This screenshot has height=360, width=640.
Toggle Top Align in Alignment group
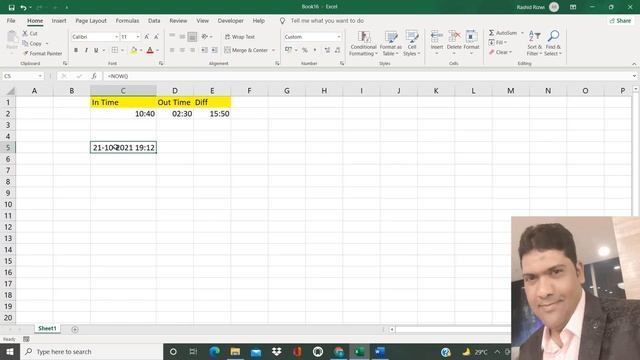pos(172,37)
